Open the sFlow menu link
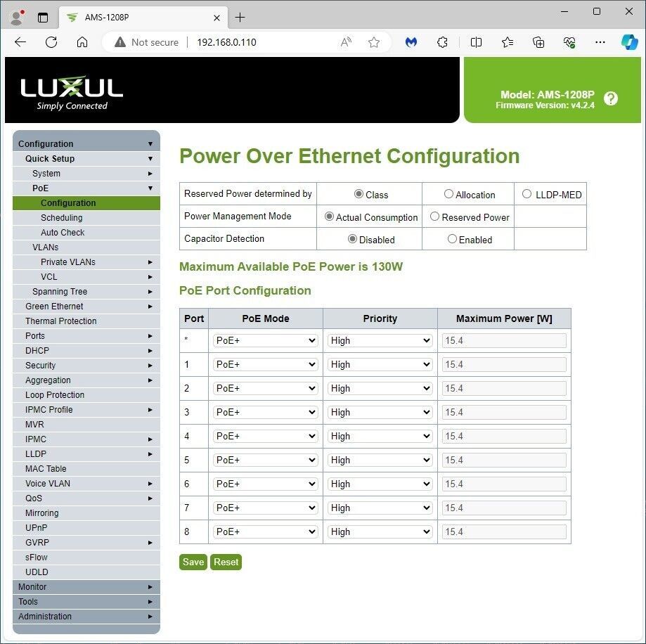 coord(86,557)
